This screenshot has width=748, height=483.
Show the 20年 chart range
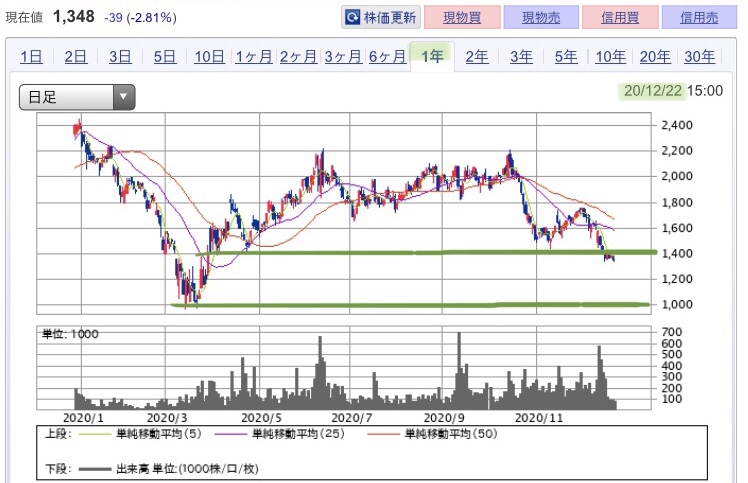tap(655, 57)
